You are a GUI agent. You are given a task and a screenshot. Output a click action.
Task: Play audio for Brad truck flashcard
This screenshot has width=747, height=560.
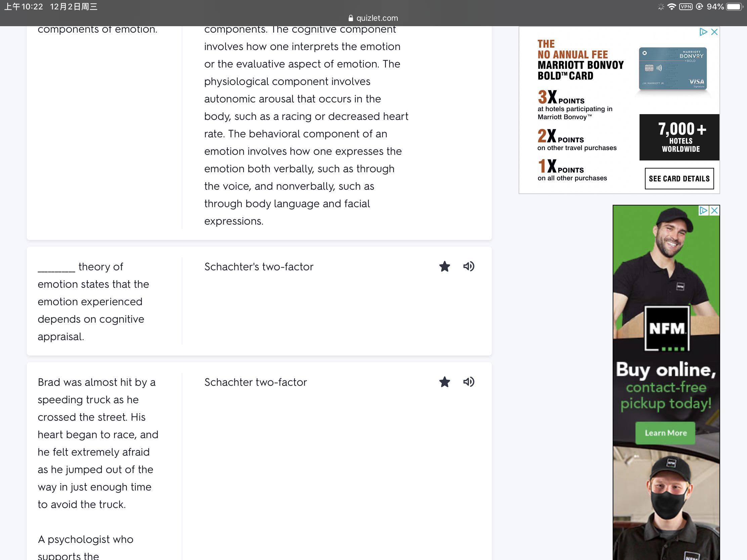[x=469, y=382]
